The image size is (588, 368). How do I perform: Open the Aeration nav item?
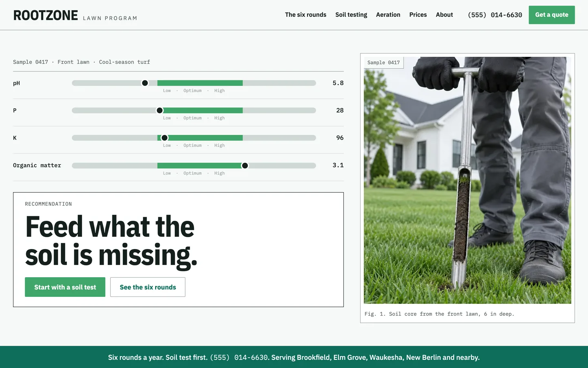click(388, 15)
